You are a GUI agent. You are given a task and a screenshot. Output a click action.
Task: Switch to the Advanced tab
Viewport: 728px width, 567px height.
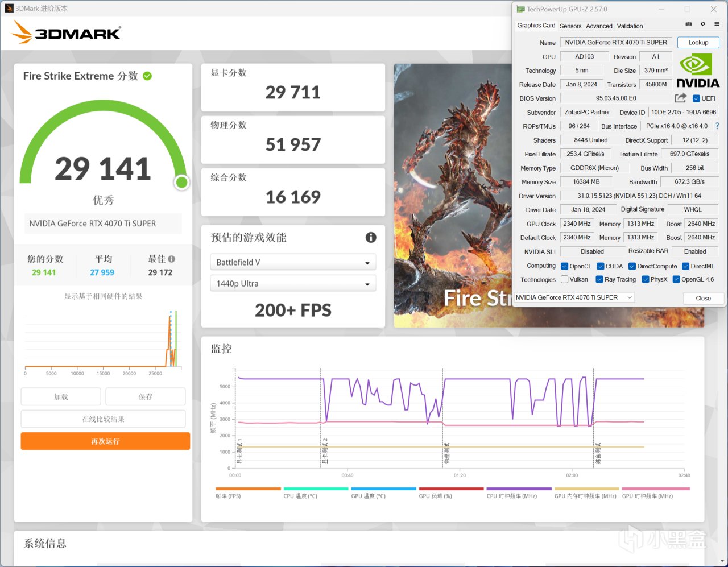tap(599, 26)
